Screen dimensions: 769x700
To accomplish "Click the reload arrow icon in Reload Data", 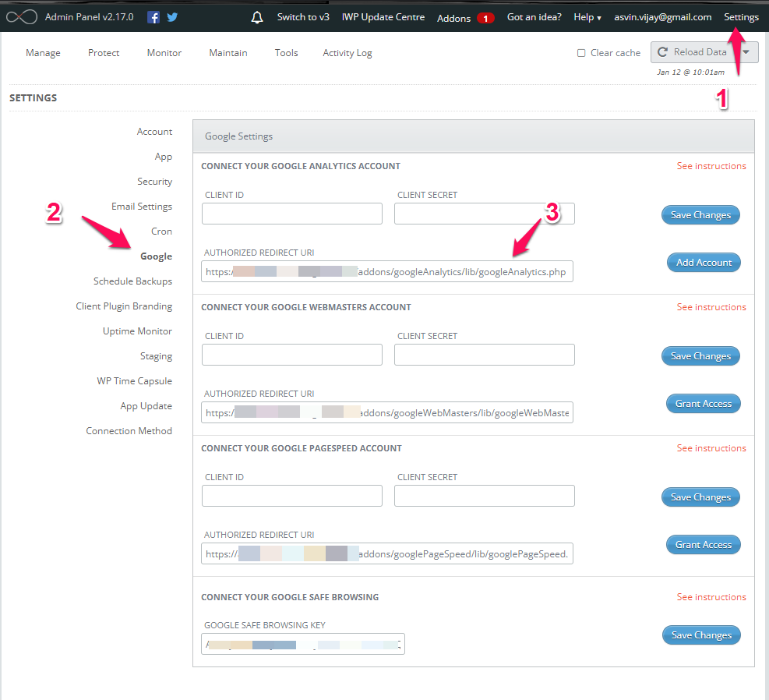I will [662, 52].
